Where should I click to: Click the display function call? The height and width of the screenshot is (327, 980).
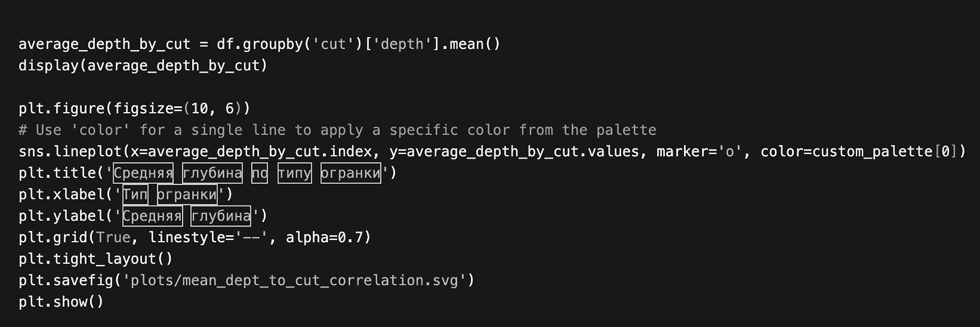pyautogui.click(x=49, y=66)
